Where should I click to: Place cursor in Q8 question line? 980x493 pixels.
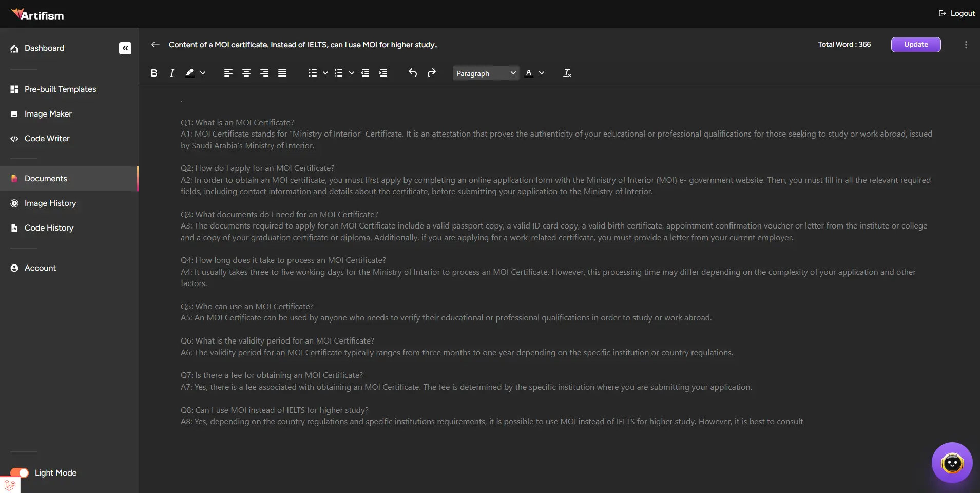(x=275, y=410)
